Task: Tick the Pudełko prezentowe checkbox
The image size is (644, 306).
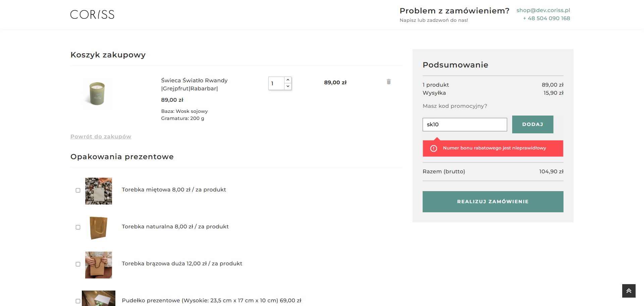Action: (78, 301)
